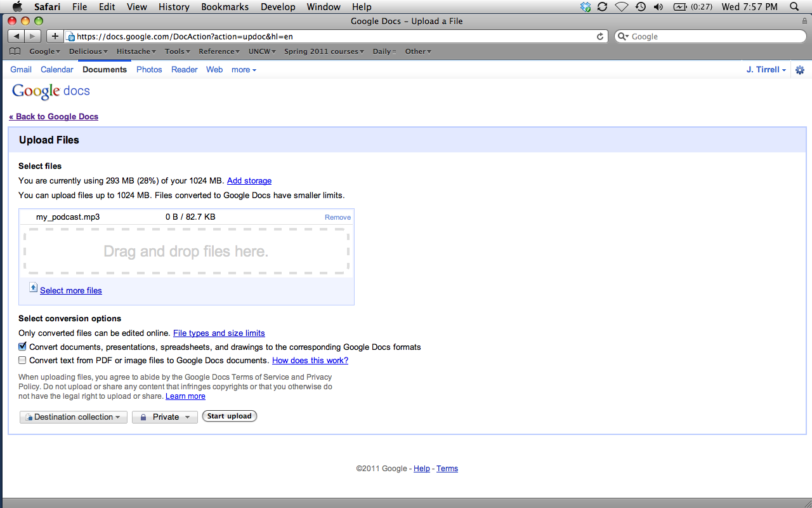812x508 pixels.
Task: Open the bookmarks book icon in the bookmarks bar
Action: 15,51
